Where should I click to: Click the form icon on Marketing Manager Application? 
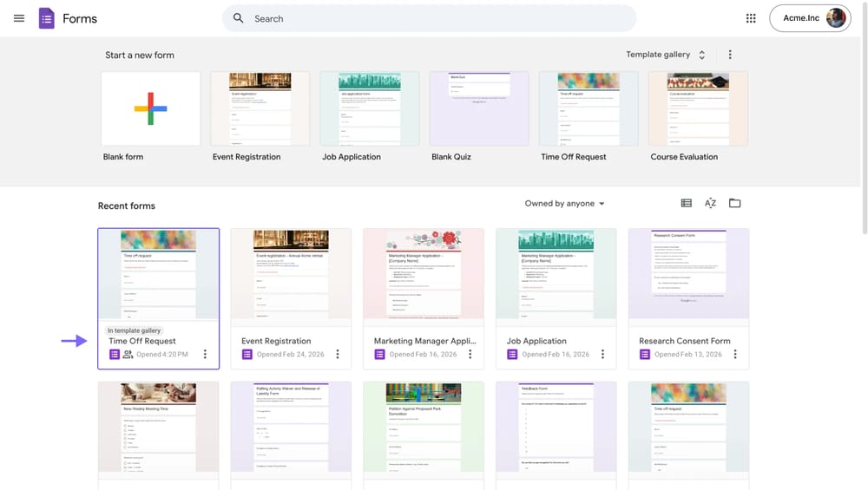tap(379, 354)
